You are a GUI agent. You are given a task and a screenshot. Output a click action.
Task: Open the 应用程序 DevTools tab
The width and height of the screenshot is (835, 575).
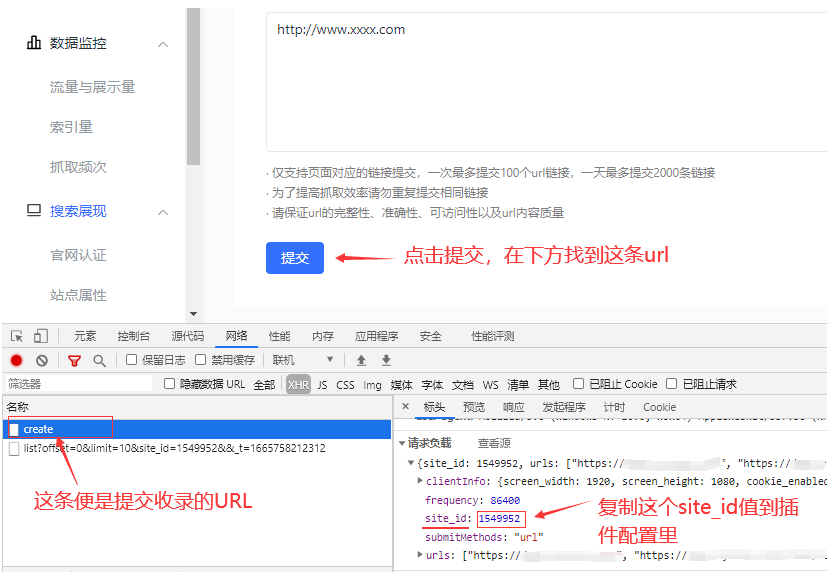(x=376, y=336)
